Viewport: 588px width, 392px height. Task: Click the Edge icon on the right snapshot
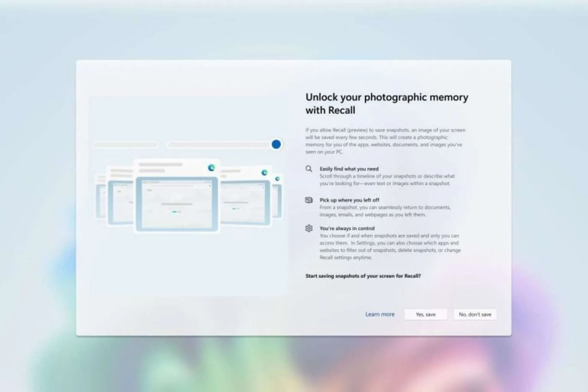pos(264,173)
